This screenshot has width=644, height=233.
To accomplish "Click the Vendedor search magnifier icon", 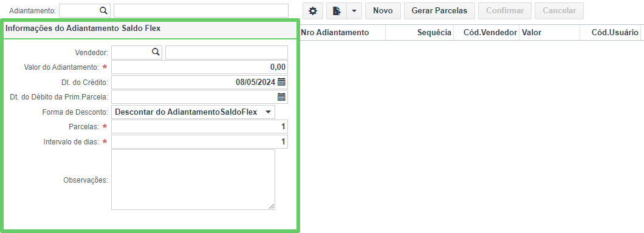I will pyautogui.click(x=156, y=52).
